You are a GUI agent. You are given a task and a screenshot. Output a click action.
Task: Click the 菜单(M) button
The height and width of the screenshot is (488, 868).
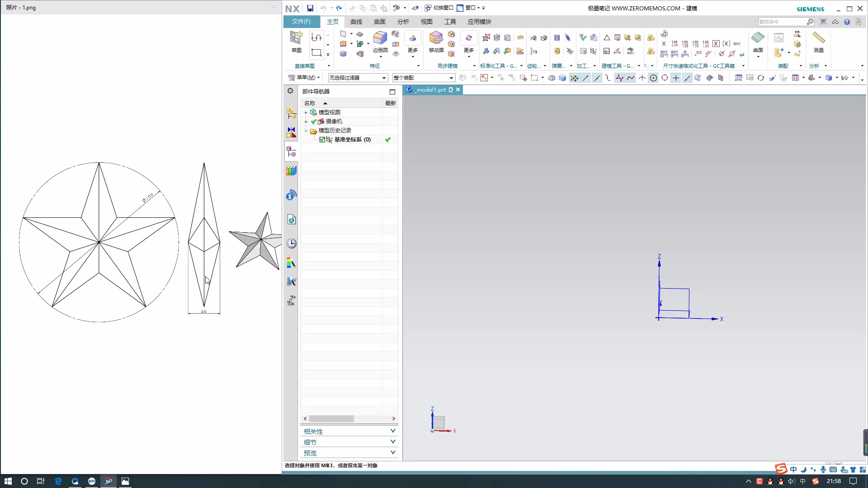click(304, 78)
